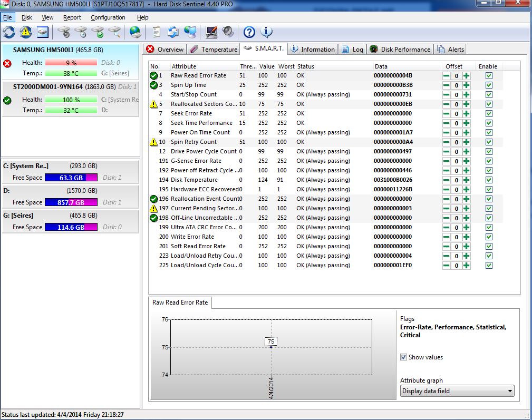Click the monitor with screwdriver toolbar icon
The height and width of the screenshot is (420, 532).
click(x=211, y=32)
